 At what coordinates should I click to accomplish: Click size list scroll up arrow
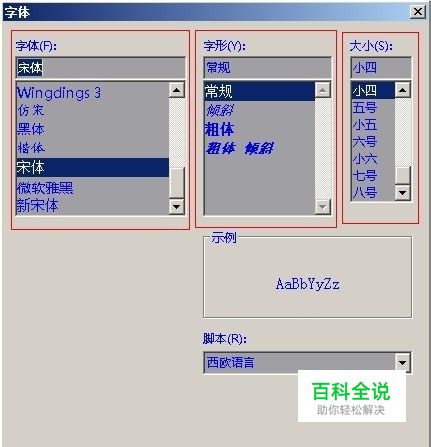point(403,90)
